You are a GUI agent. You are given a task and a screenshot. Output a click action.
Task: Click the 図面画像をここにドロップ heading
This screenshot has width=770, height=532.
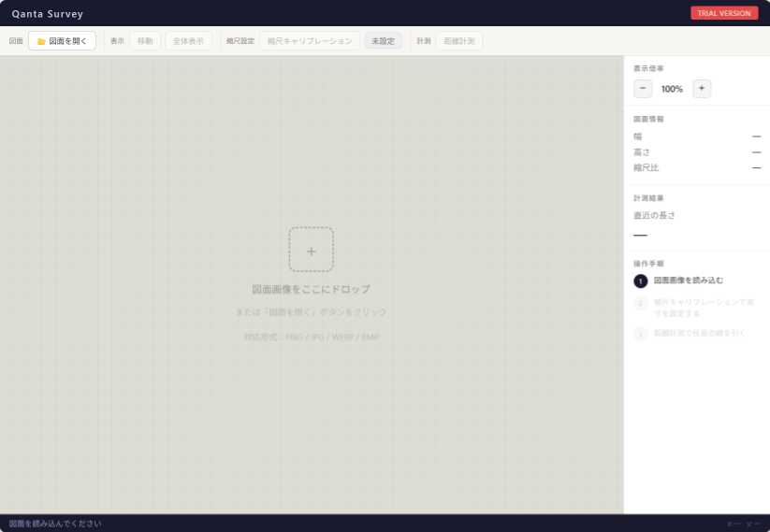311,290
